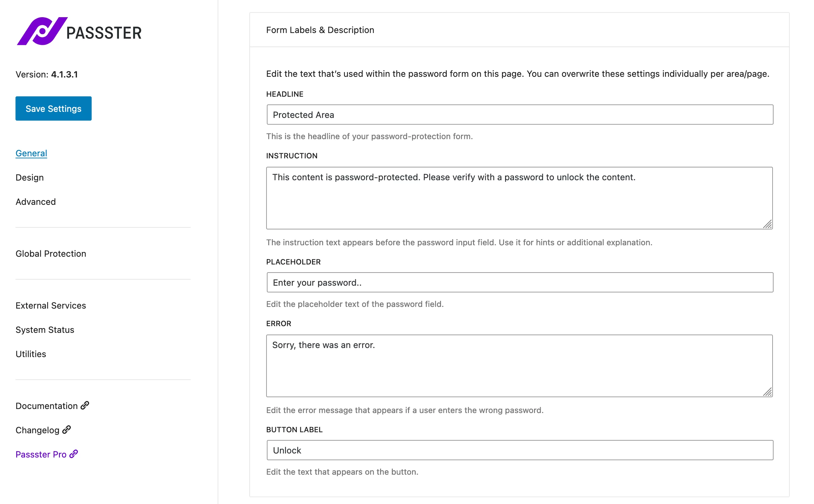Click the link icon beside Passster Pro
Screen dimensions: 814x504
click(74, 454)
